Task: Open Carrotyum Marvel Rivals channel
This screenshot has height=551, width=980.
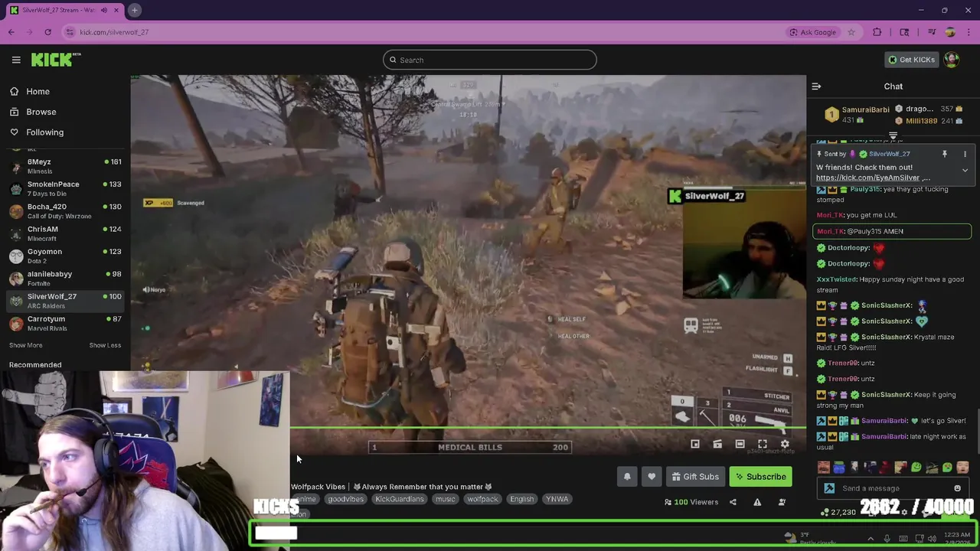Action: pyautogui.click(x=65, y=323)
